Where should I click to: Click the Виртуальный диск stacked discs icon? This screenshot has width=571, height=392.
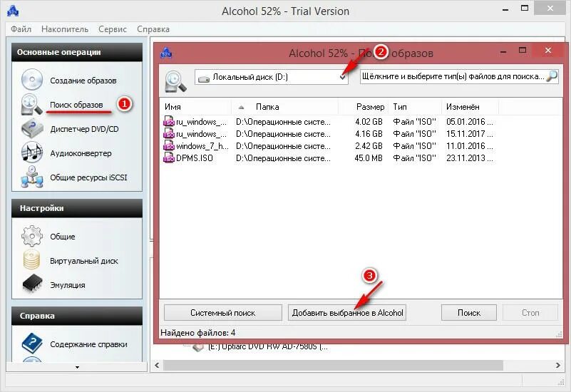pyautogui.click(x=31, y=260)
